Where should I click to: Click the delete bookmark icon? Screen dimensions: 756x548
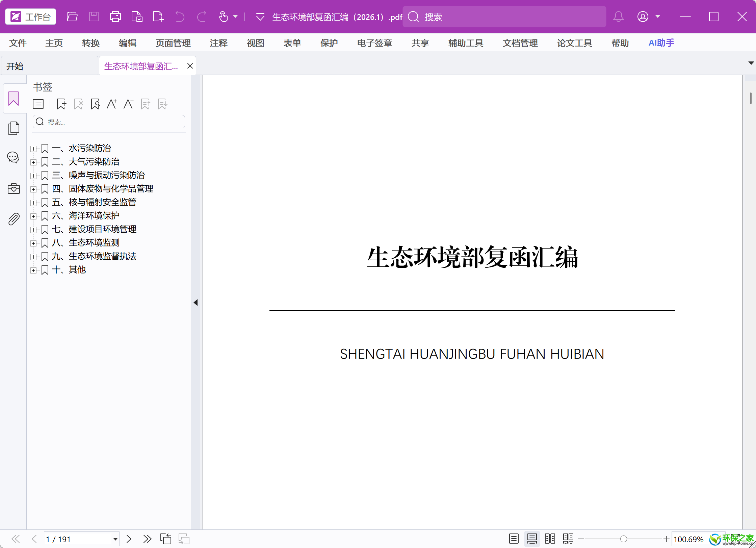78,104
